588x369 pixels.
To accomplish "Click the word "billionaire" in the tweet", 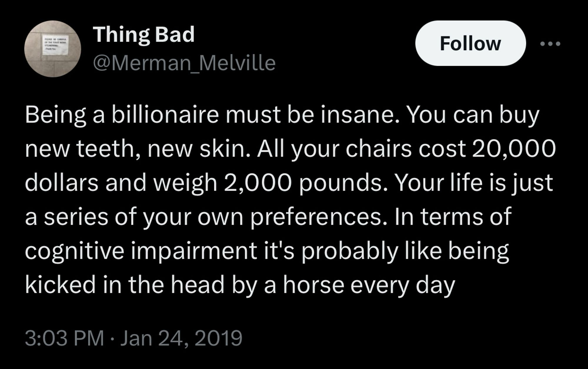I will [165, 115].
